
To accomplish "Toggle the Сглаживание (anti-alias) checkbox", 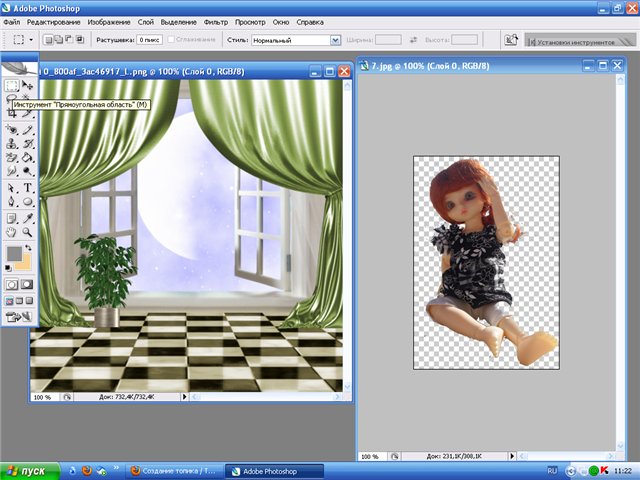I will click(173, 40).
